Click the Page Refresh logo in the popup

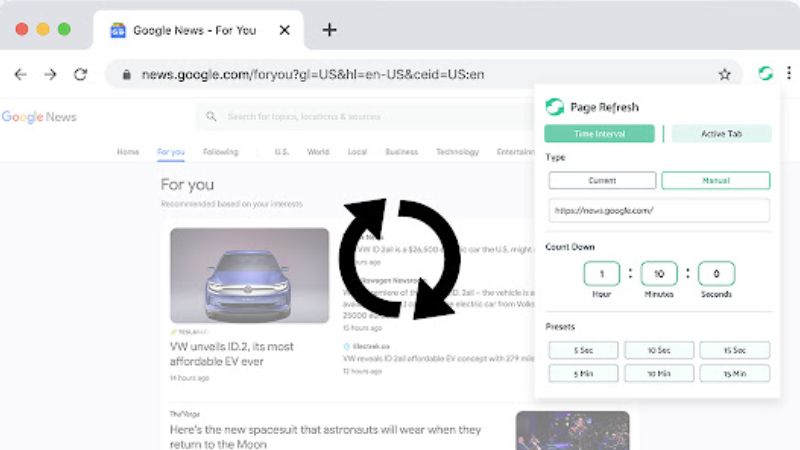[x=555, y=107]
